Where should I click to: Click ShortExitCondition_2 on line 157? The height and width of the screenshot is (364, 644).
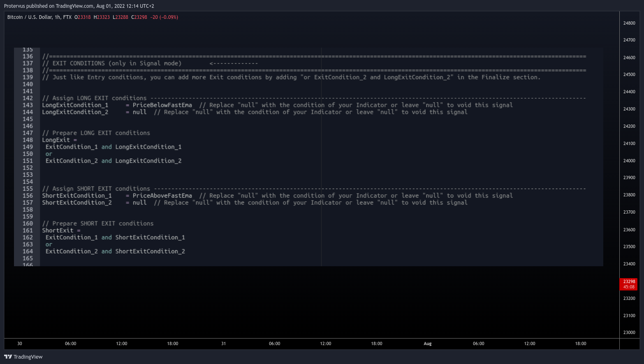tap(77, 203)
